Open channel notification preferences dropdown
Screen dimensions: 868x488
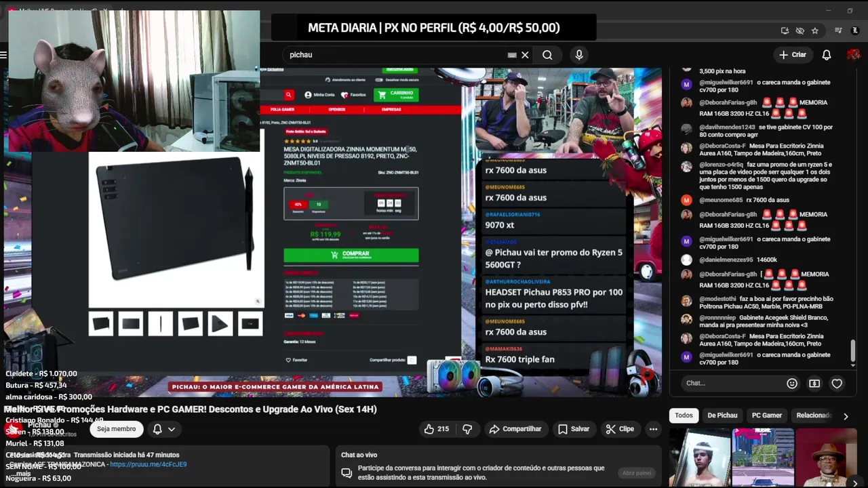pyautogui.click(x=163, y=429)
